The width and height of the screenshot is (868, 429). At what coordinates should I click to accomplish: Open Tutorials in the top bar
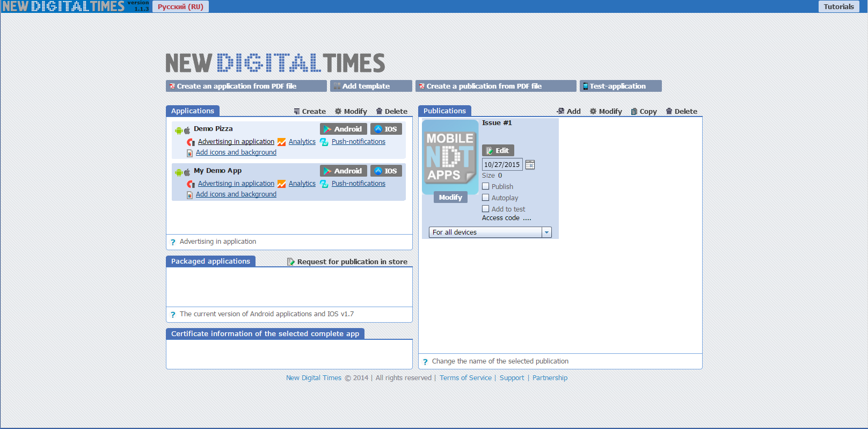(x=838, y=7)
